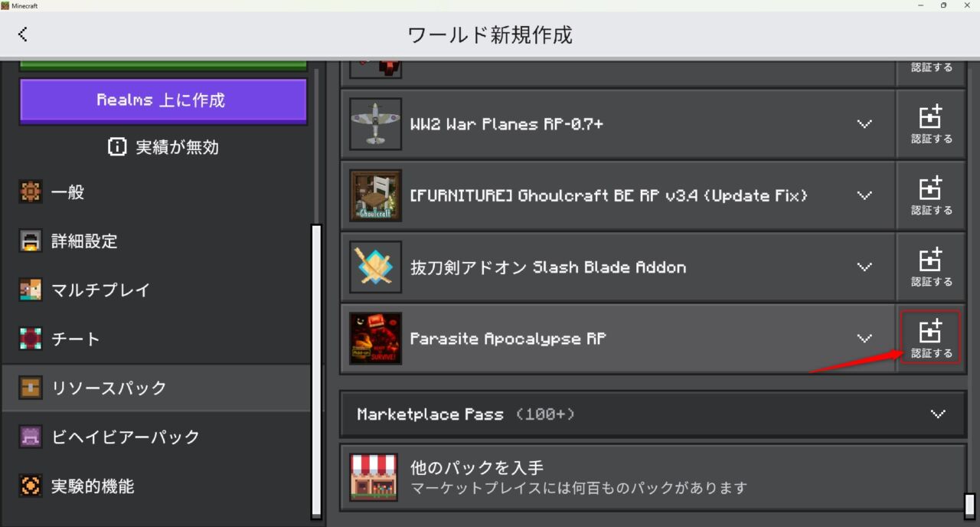This screenshot has height=527, width=980.
Task: Click the marketplace shop stall icon
Action: point(374,477)
